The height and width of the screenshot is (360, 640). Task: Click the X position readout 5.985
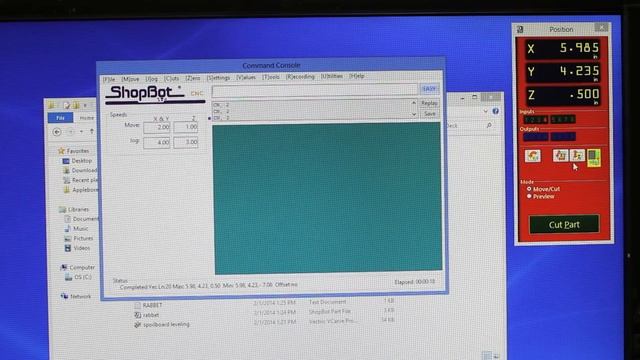(563, 49)
